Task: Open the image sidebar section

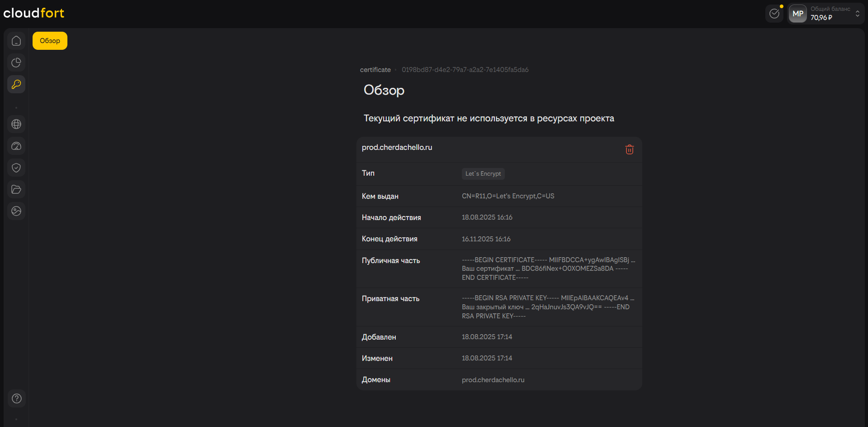Action: [x=16, y=211]
